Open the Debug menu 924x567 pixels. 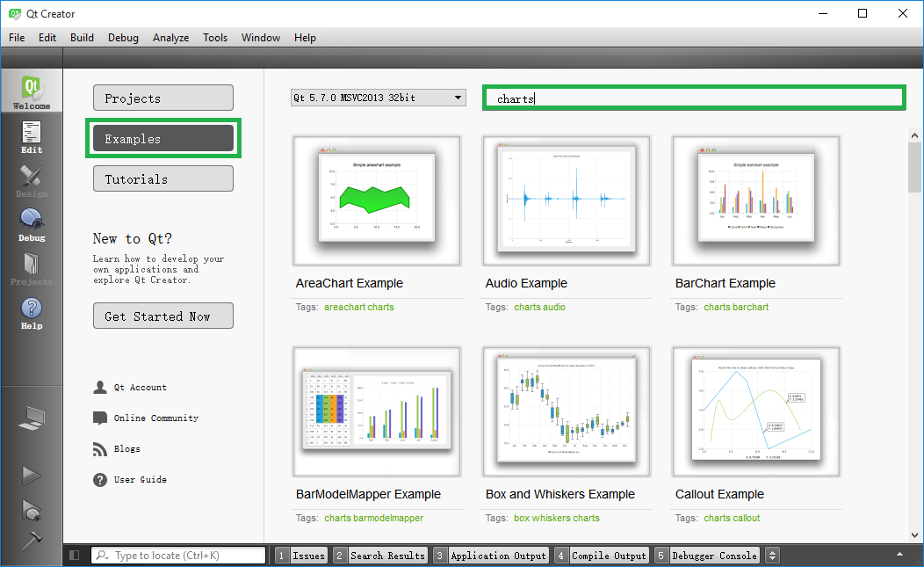[x=123, y=38]
